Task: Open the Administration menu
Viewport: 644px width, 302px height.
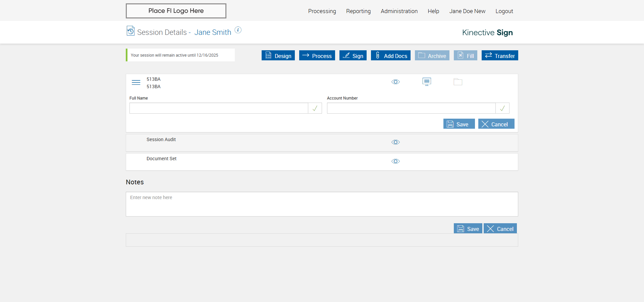Action: point(399,11)
